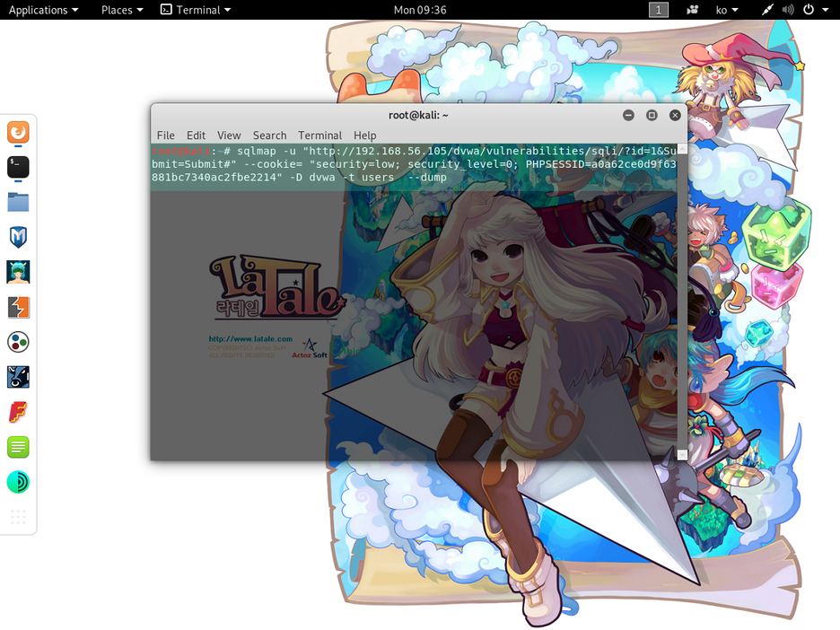Open the View menu in terminal
The image size is (840, 630).
tap(229, 136)
